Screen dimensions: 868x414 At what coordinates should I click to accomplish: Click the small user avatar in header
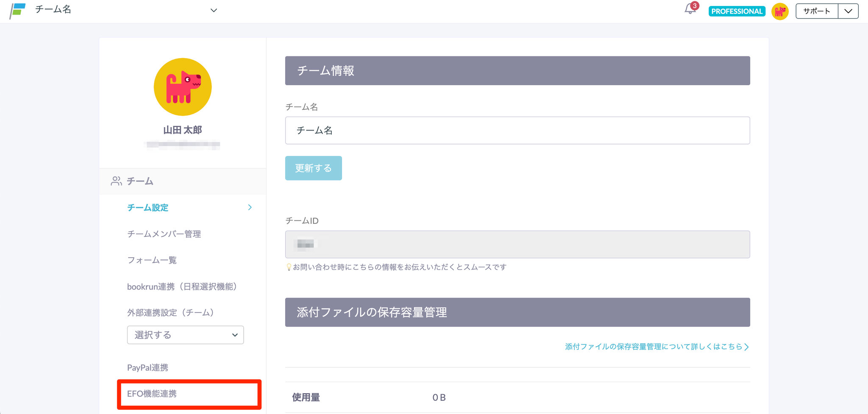point(780,11)
